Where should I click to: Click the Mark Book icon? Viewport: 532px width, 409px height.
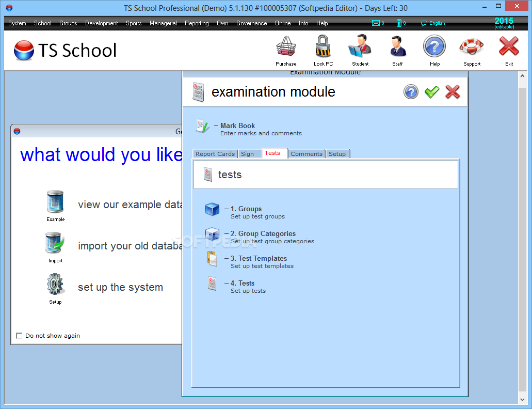coord(203,127)
